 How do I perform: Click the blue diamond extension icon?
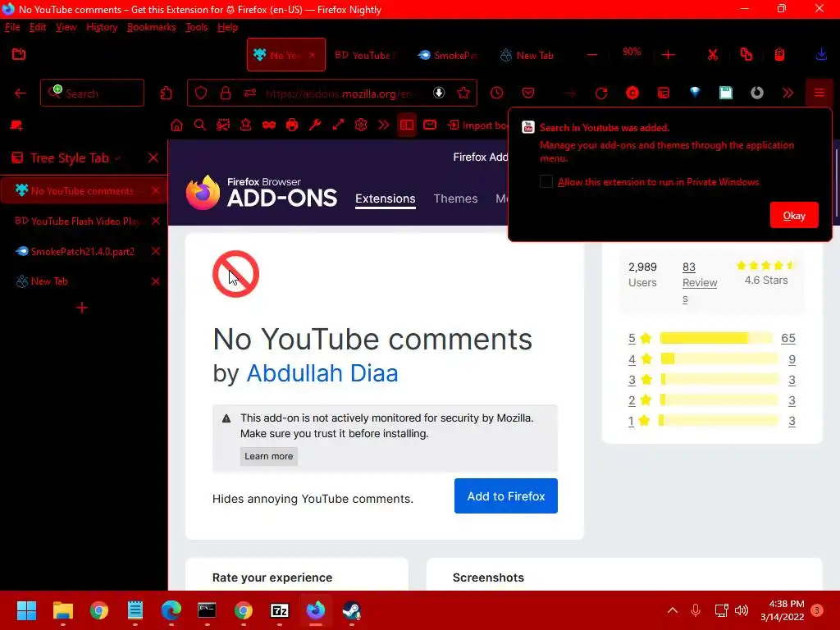click(695, 93)
